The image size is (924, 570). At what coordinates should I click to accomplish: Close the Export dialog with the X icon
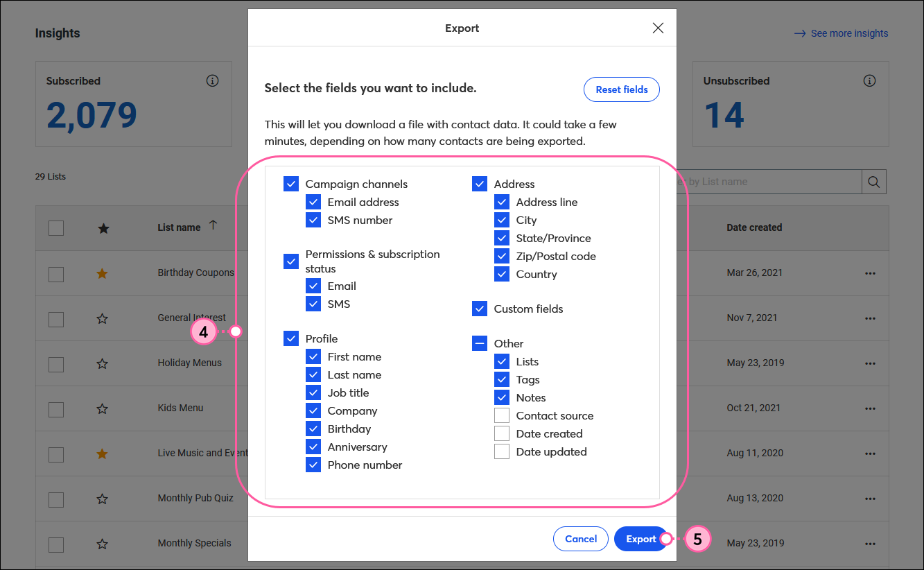(x=658, y=28)
